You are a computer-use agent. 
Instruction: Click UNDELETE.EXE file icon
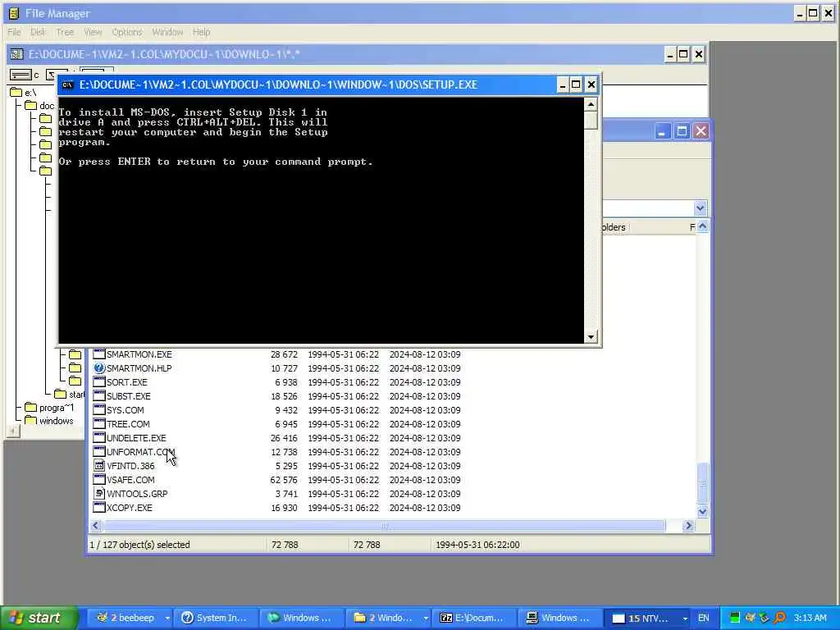point(99,438)
